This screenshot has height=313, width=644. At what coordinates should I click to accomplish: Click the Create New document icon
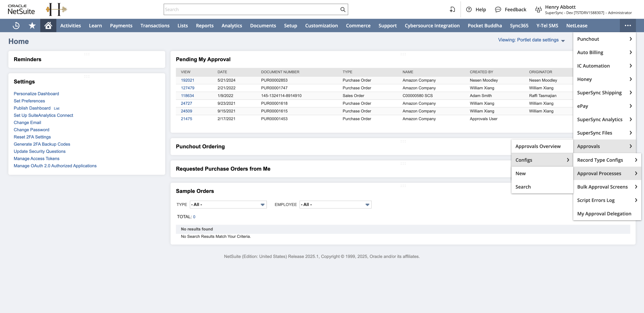pyautogui.click(x=452, y=10)
